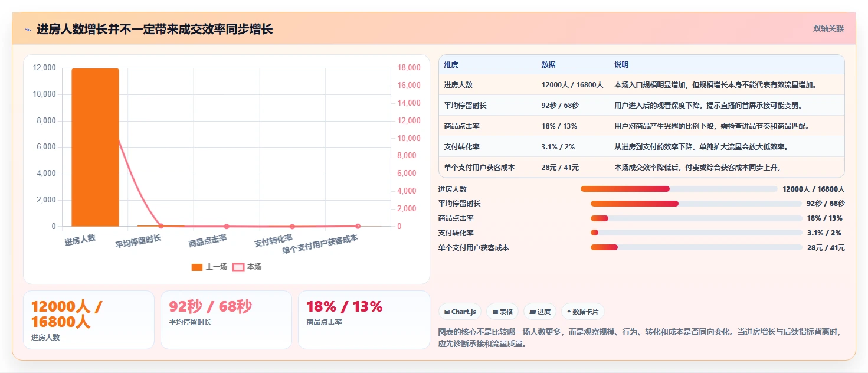Open the 92秒 / 68秒 平均停留时长 stat card
The image size is (868, 373).
[226, 320]
